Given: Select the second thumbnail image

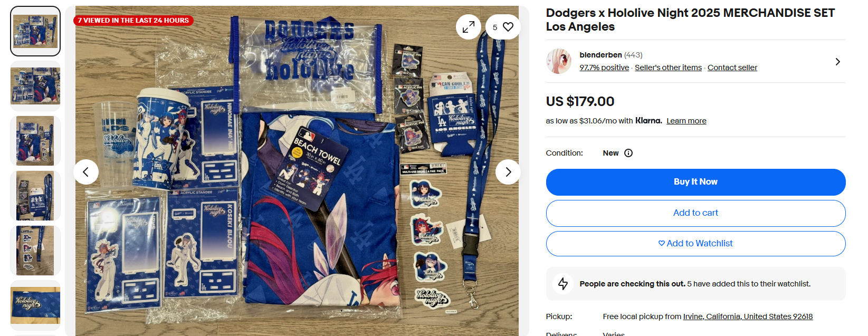Looking at the screenshot, I should click(x=35, y=86).
